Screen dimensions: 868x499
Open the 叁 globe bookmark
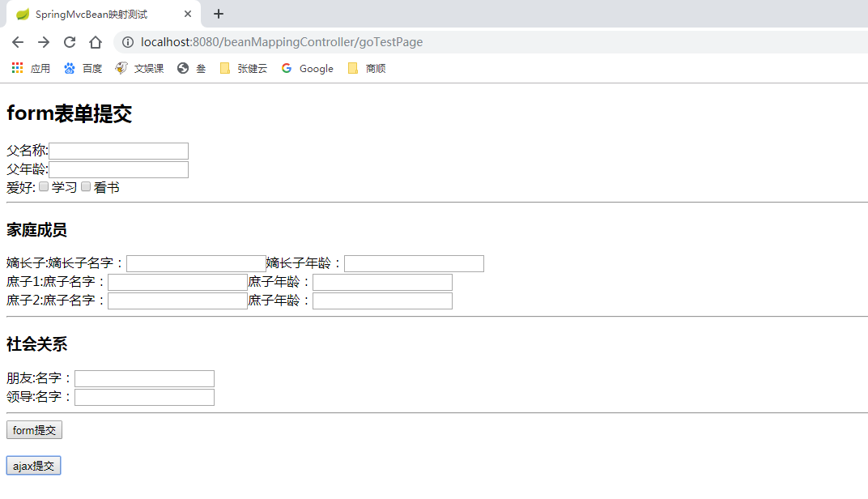click(191, 68)
